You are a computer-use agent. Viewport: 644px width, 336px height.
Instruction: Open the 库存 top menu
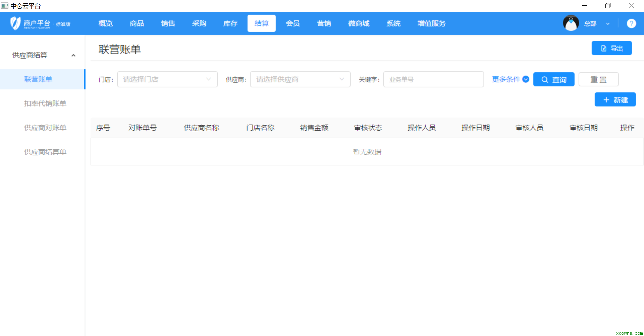click(x=230, y=23)
